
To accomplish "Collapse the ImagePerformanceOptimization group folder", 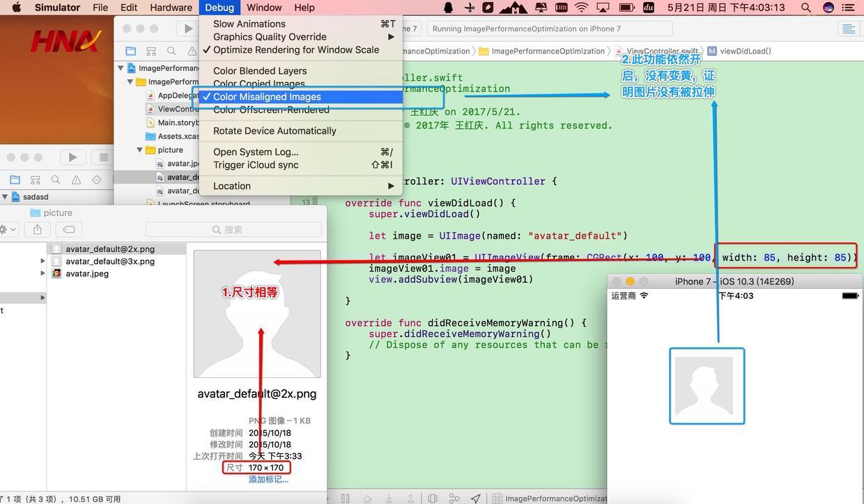I will (130, 81).
